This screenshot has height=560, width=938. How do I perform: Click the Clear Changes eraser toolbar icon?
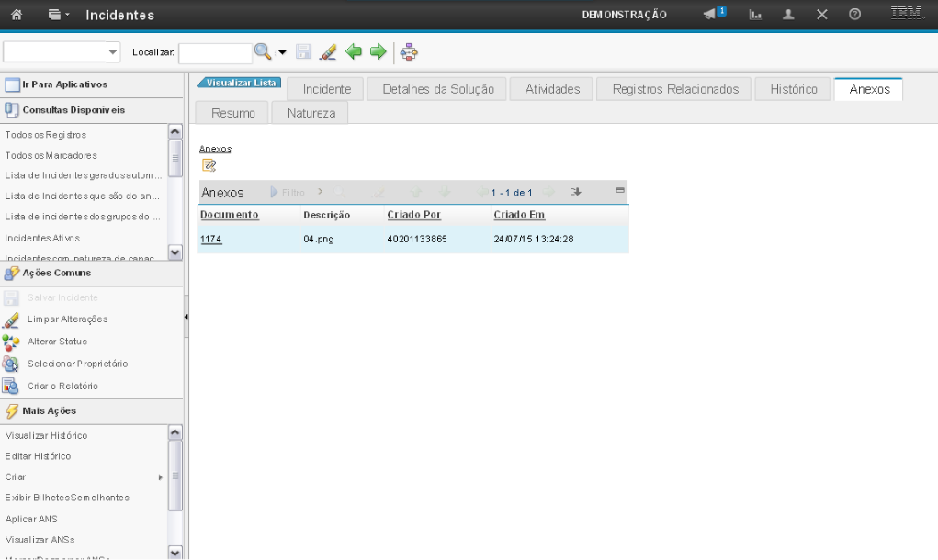click(x=328, y=53)
